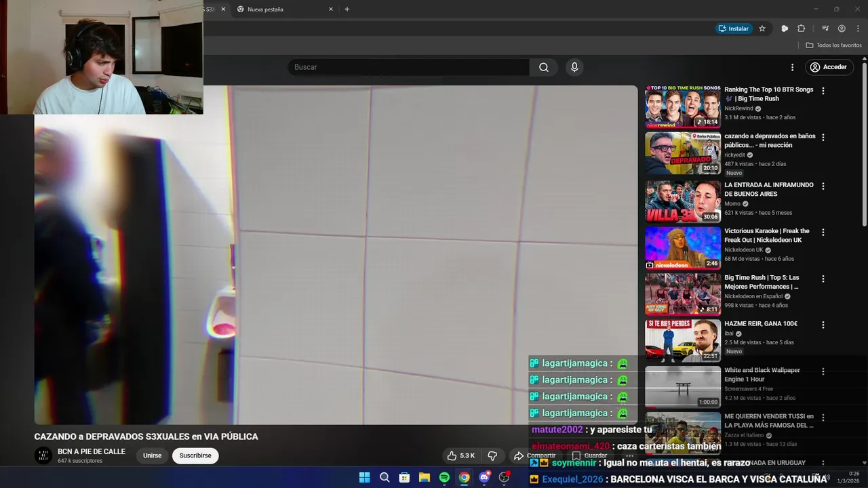The height and width of the screenshot is (488, 868).
Task: Share the video with Compartir button
Action: (535, 455)
